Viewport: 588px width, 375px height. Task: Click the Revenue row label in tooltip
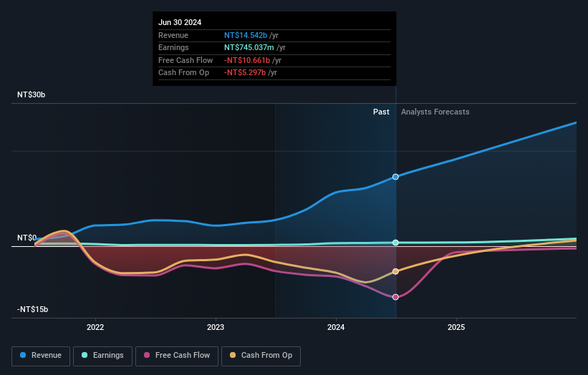coord(173,35)
